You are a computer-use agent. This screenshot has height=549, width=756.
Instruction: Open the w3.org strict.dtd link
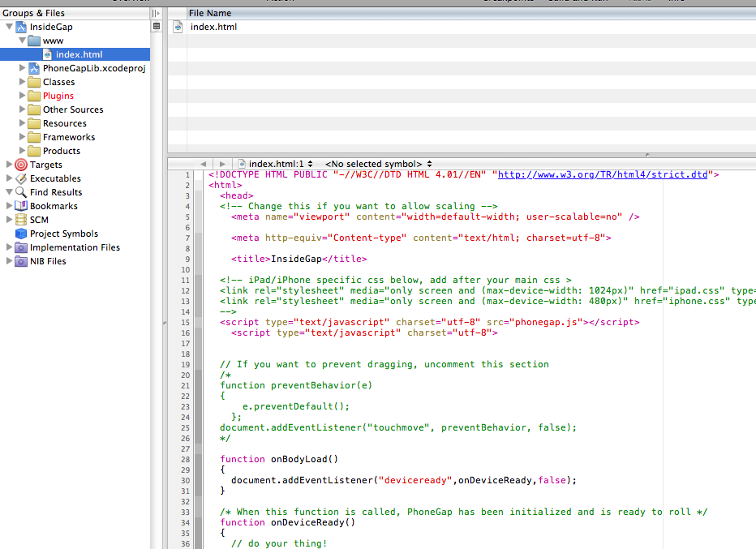603,174
